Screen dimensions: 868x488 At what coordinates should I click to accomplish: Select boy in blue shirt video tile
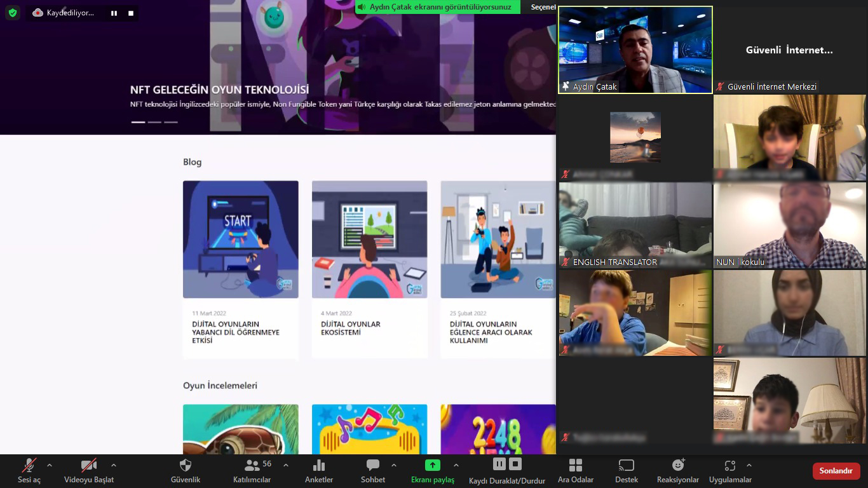[x=635, y=313]
